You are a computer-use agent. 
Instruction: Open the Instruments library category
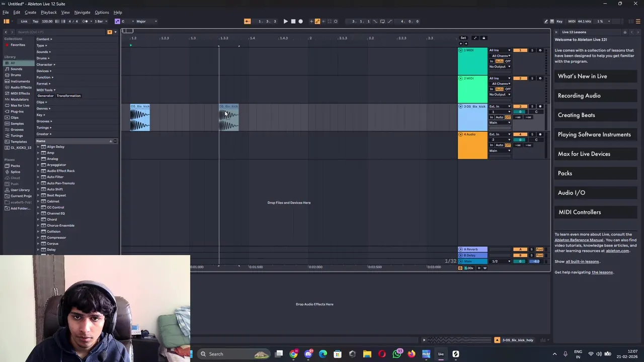click(x=20, y=81)
